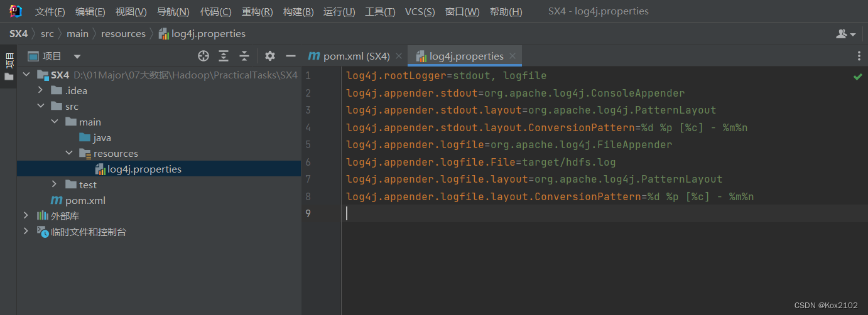868x315 pixels.
Task: Click main breadcrumb in navigation bar
Action: (x=77, y=34)
